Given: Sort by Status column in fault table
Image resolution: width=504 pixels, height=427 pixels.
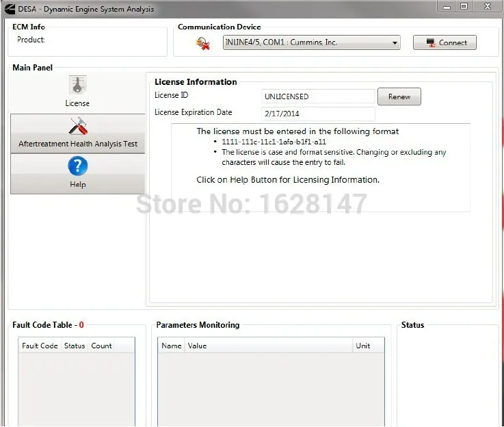Looking at the screenshot, I should [75, 346].
